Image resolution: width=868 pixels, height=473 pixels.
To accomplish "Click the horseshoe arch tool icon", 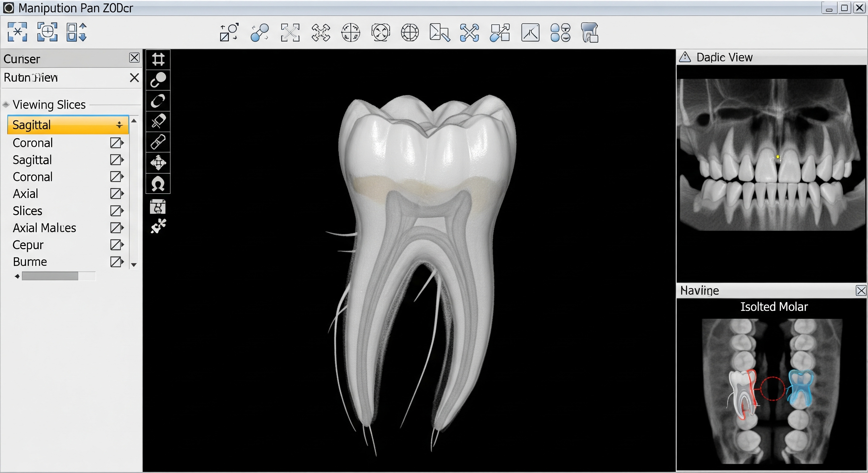I will click(158, 184).
